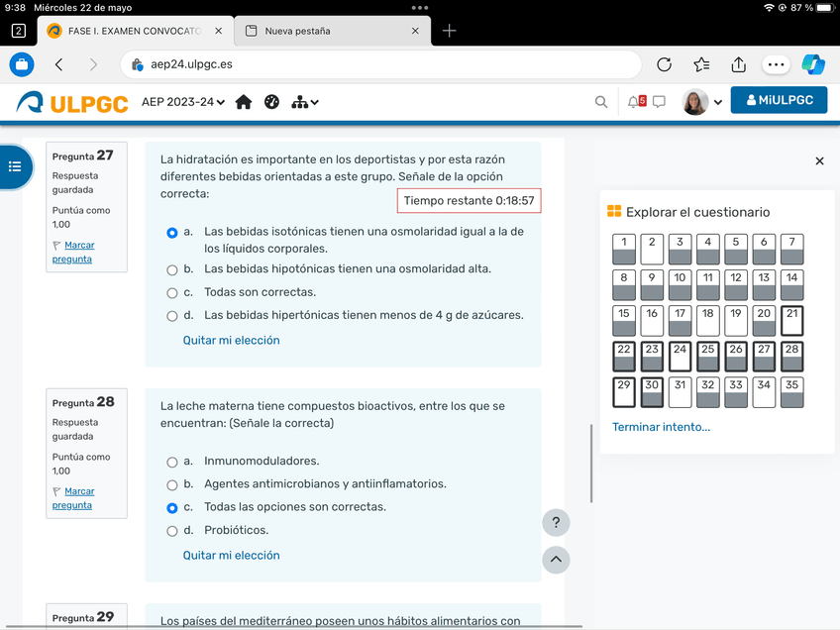840x630 pixels.
Task: Expand the sitemap hierarchy dropdown menu
Action: coord(305,102)
